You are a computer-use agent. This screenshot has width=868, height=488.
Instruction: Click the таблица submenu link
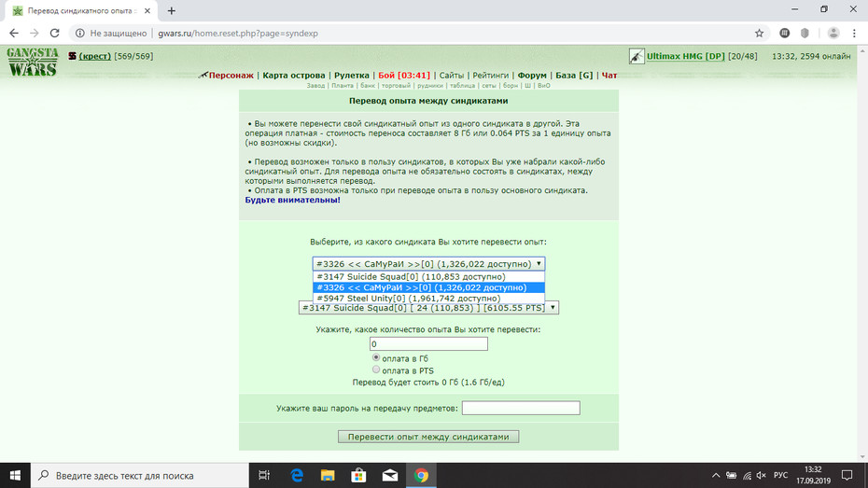[x=462, y=86]
